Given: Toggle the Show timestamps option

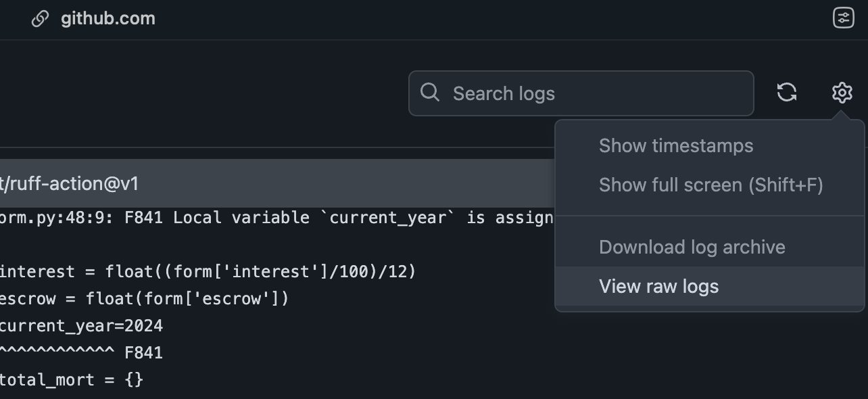Looking at the screenshot, I should point(675,146).
